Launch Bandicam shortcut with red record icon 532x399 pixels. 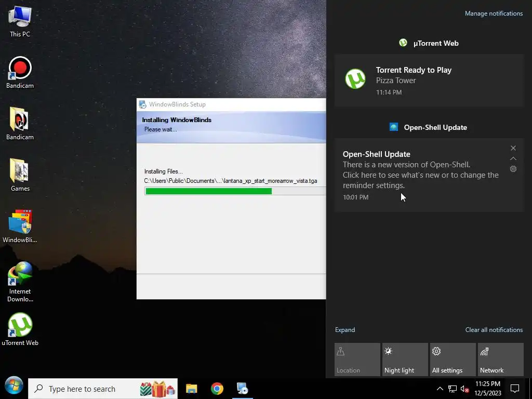20,73
